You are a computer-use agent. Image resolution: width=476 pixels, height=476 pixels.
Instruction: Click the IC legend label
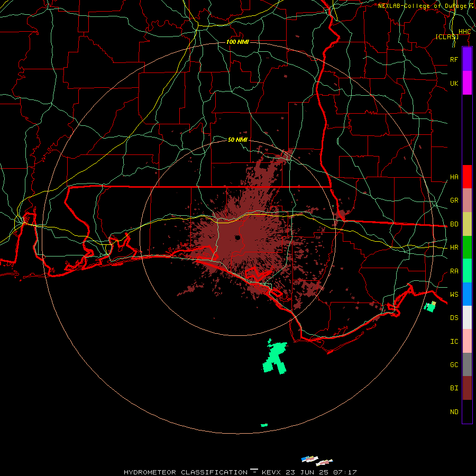[454, 341]
